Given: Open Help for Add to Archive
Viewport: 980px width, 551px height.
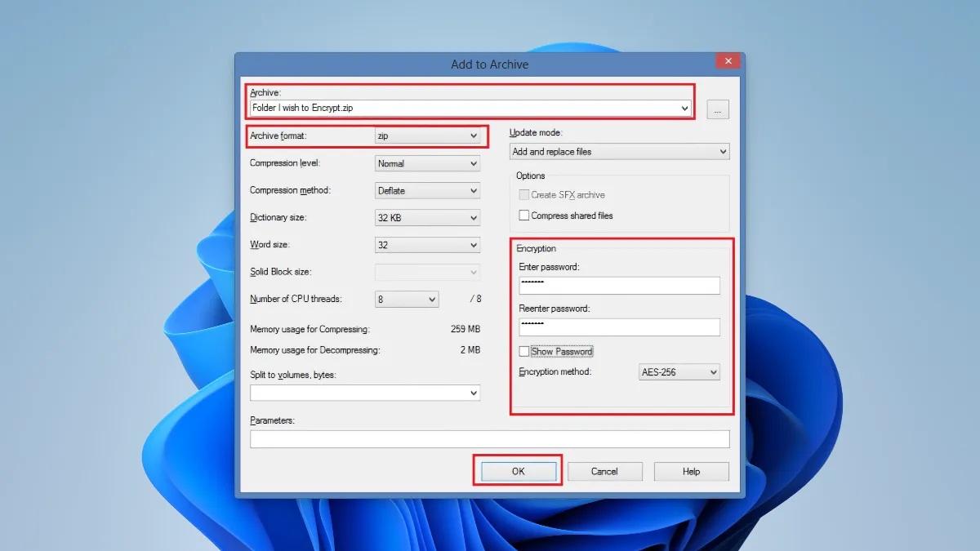Looking at the screenshot, I should [691, 472].
